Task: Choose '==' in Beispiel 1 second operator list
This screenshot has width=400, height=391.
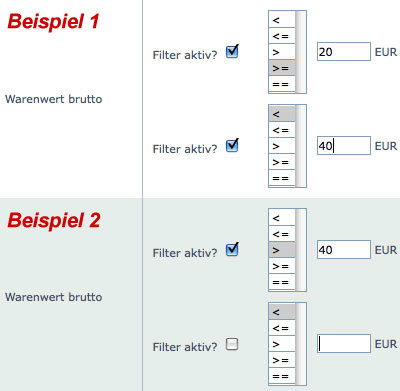Action: coord(282,178)
